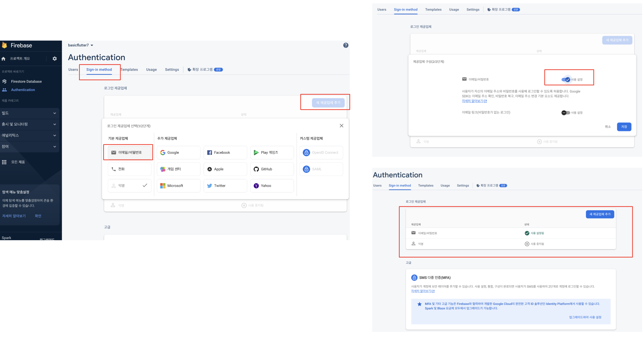Open the Settings tab in Authentication

[172, 70]
